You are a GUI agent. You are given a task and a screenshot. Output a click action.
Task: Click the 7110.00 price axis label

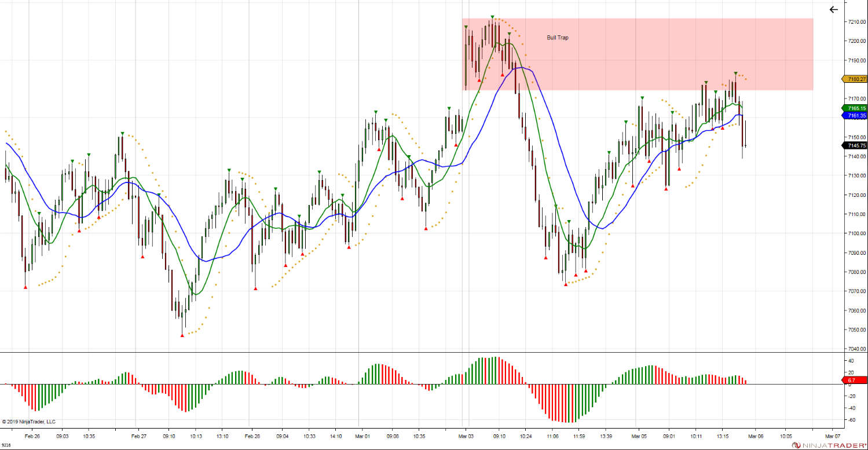[x=856, y=214]
